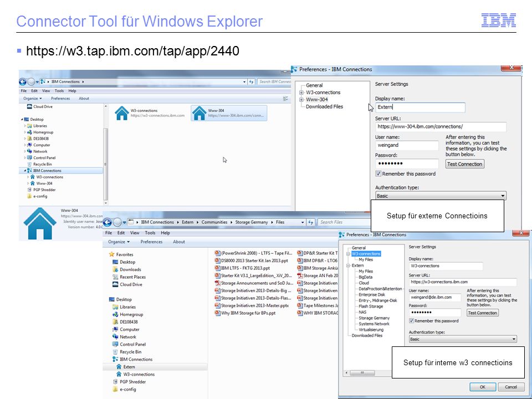This screenshot has height=399, width=532.
Task: Expand Www-304 node in upper Preferences tree
Action: [301, 99]
